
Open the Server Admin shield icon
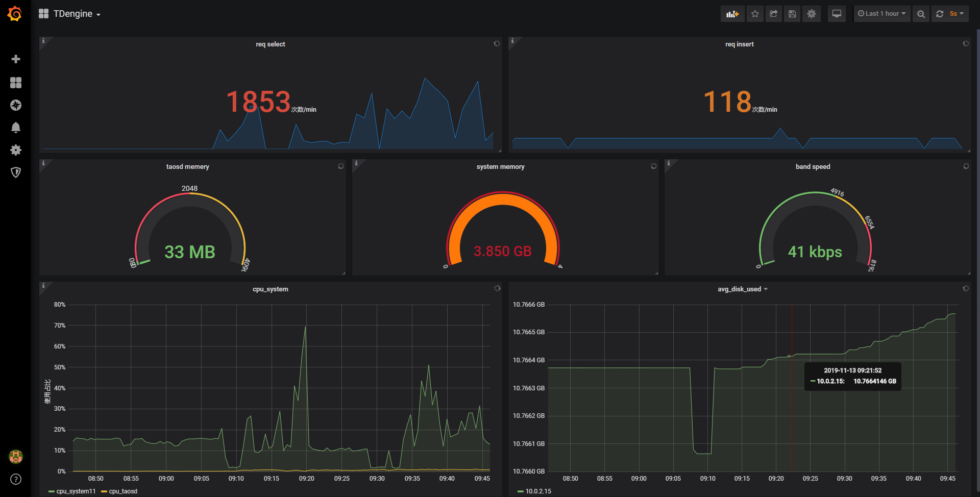pos(16,172)
